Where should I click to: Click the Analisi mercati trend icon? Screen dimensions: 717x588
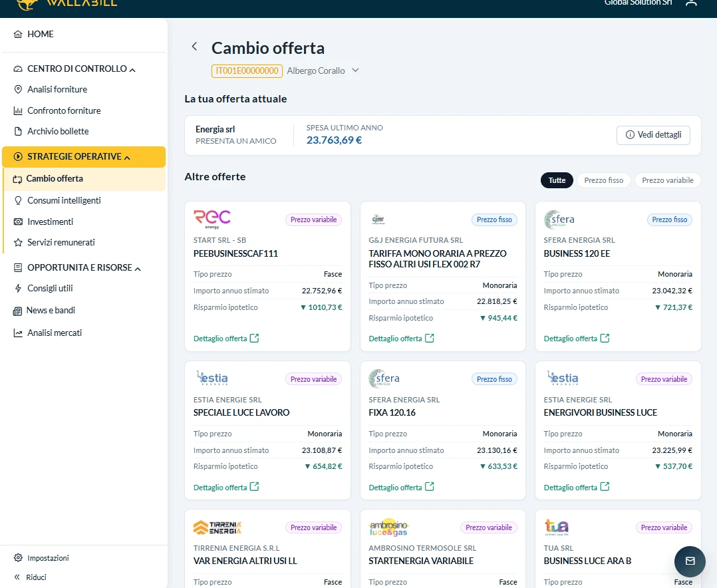(x=18, y=333)
